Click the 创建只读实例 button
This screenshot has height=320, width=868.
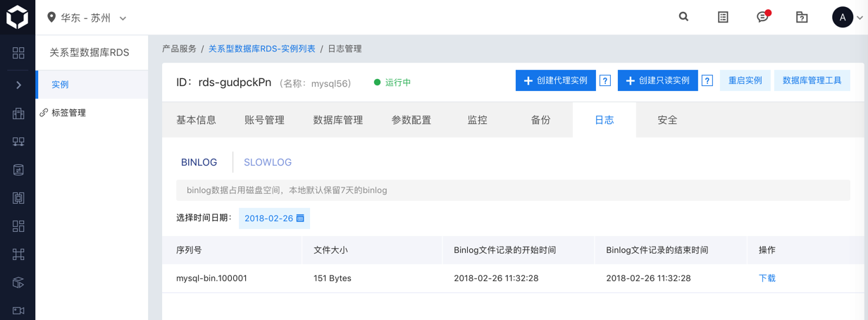(x=658, y=80)
